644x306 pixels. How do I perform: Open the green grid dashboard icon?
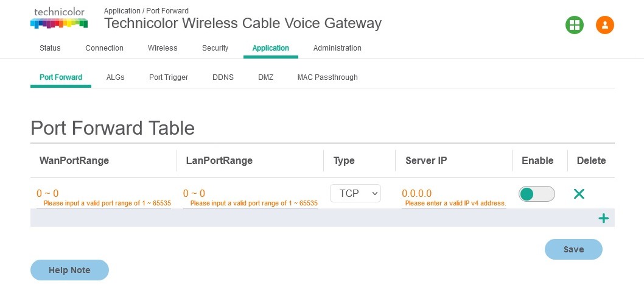point(574,24)
